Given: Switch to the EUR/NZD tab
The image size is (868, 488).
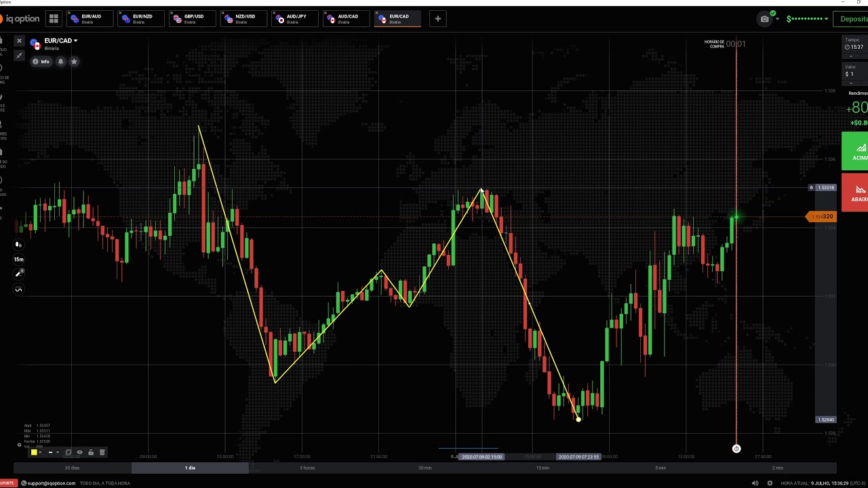Looking at the screenshot, I should click(141, 19).
